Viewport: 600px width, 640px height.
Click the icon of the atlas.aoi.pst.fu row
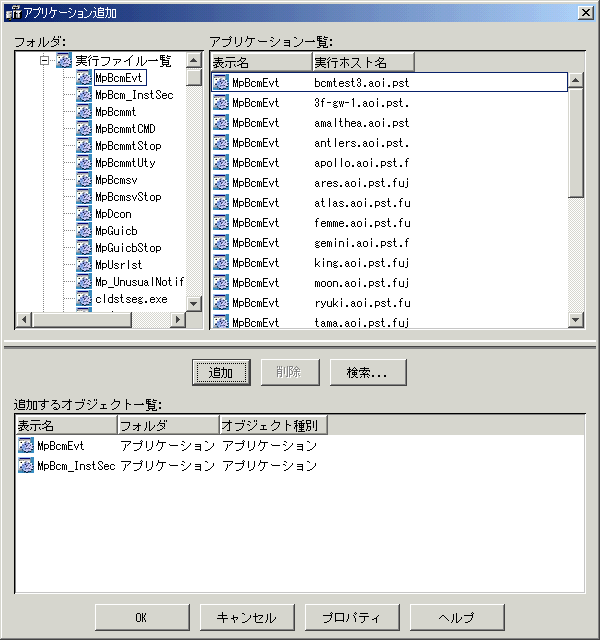221,202
